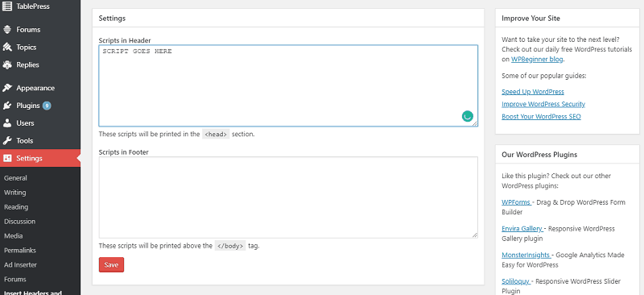644x295 pixels.
Task: Select the Discussion settings submenu
Action: 19,222
